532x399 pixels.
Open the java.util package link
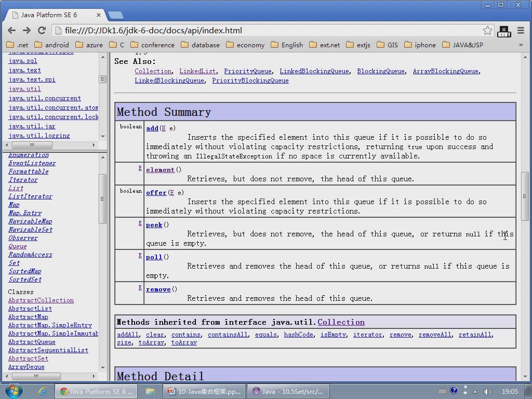[24, 89]
